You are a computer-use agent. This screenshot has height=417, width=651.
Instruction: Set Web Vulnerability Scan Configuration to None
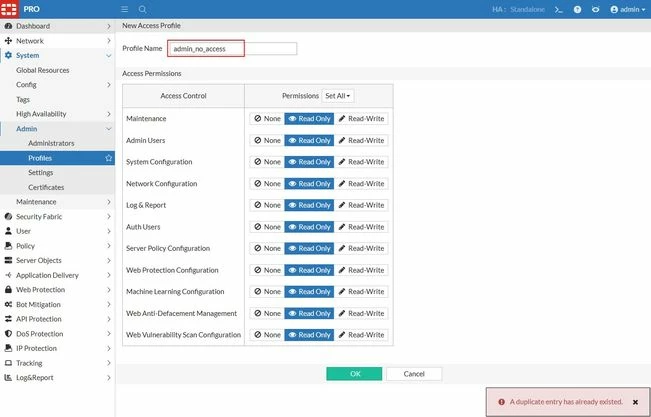(x=267, y=335)
